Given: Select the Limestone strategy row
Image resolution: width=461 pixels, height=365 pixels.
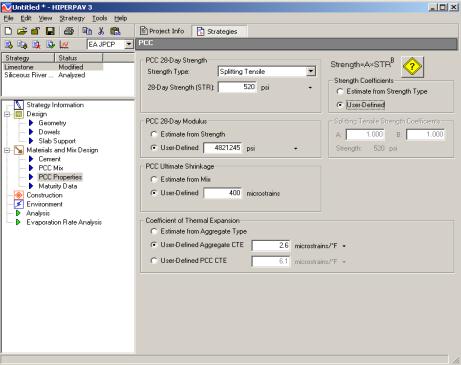Looking at the screenshot, I should click(53, 67).
